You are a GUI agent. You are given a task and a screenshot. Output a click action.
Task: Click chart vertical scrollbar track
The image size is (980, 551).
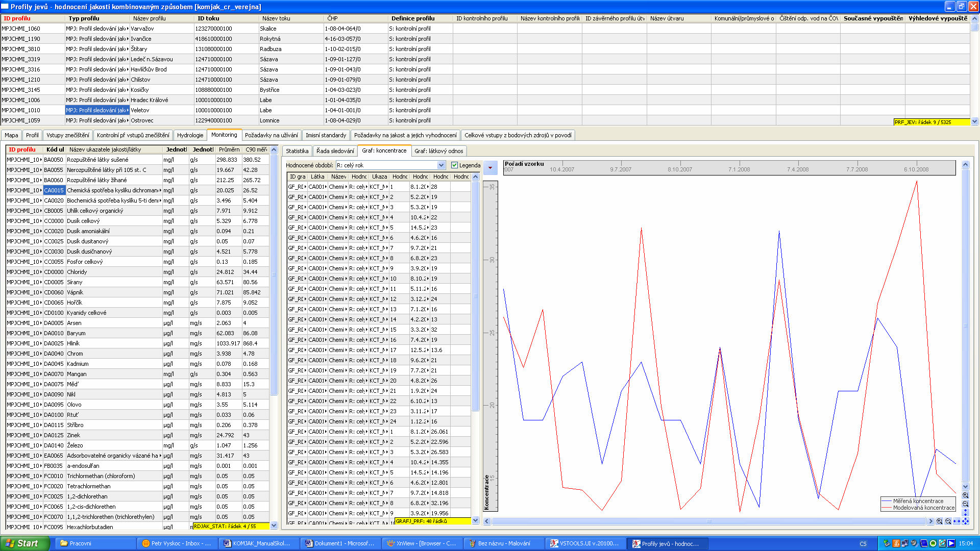[x=965, y=327]
